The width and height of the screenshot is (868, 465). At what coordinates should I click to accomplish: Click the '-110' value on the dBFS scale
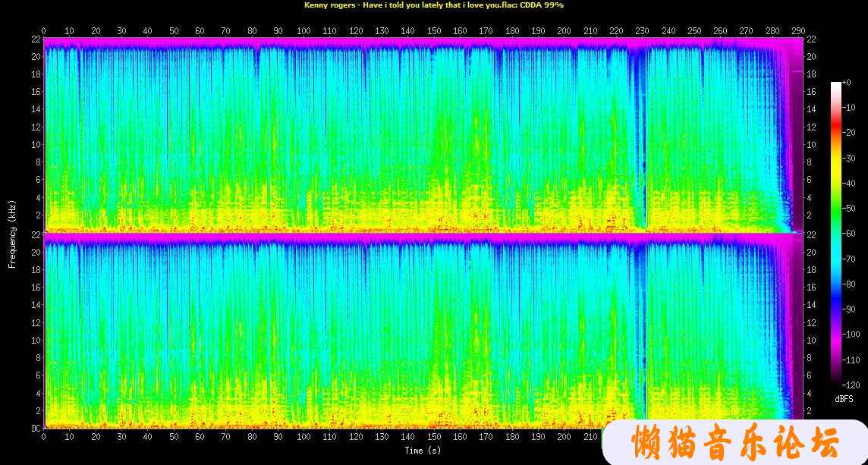tap(851, 360)
